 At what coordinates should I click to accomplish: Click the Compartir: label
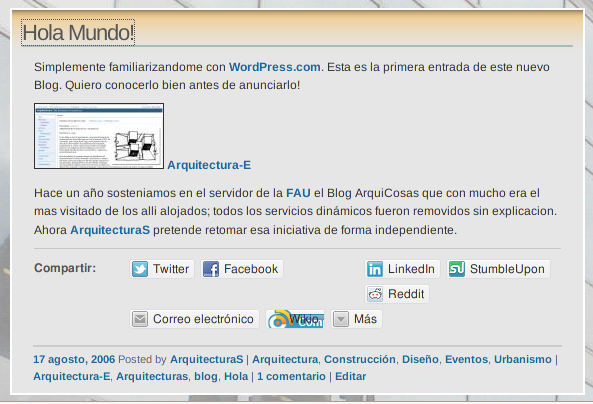[65, 268]
